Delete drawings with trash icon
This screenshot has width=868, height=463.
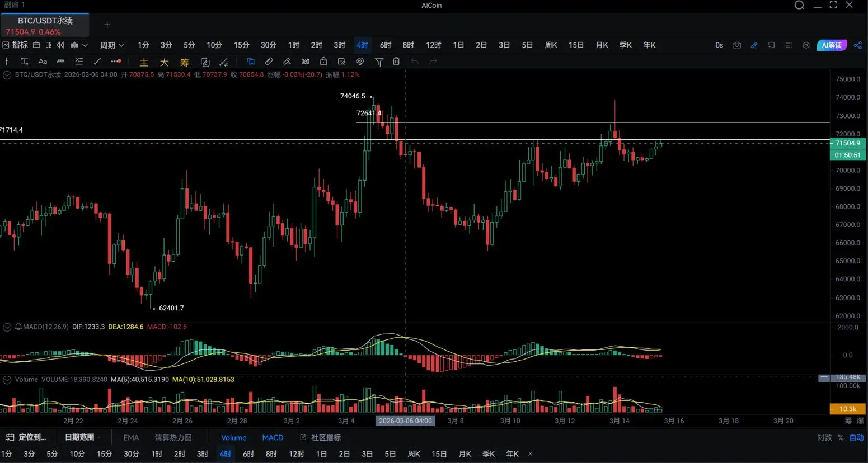click(x=396, y=62)
